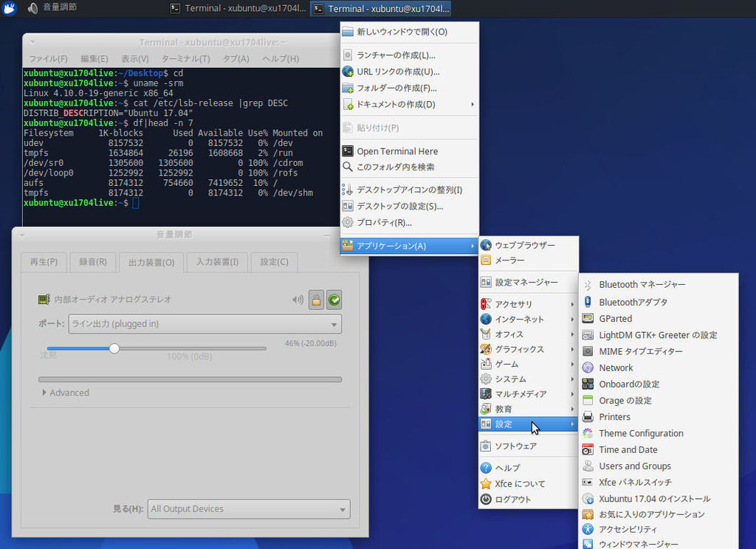Open Printers settings
Screen dimensions: 756x549
[x=658, y=417]
